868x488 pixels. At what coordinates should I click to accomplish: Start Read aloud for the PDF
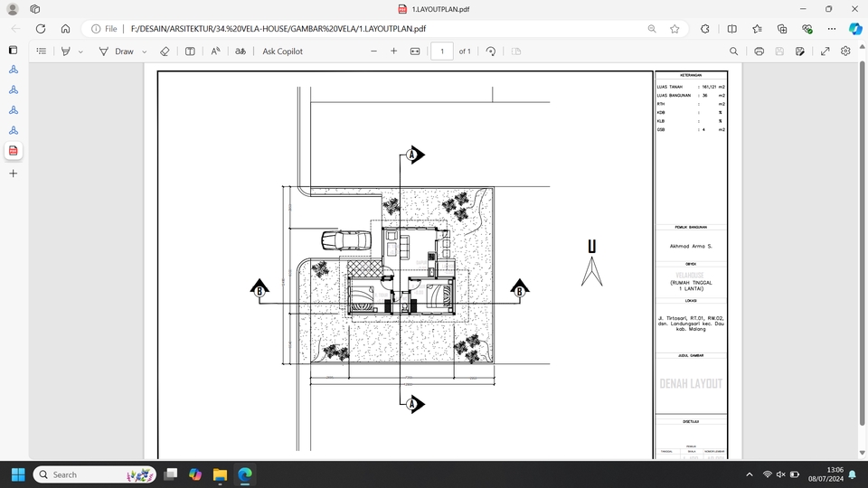[x=215, y=51]
